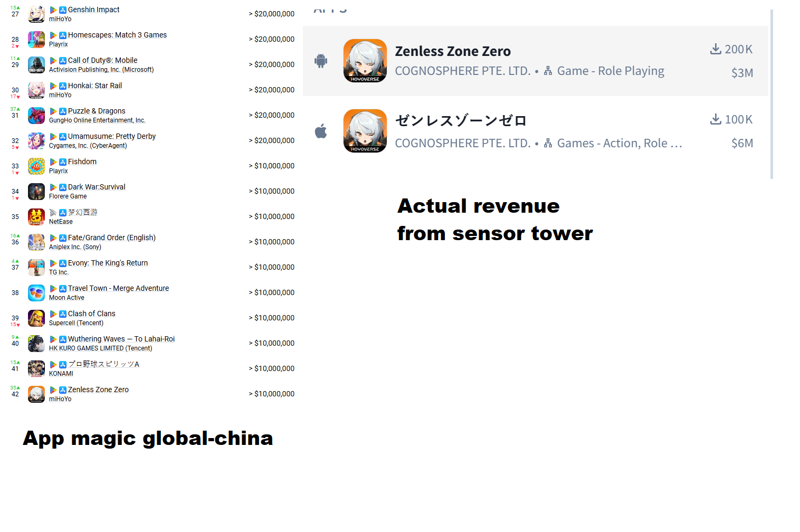
Task: Click Google Play icon next to Genshin Impact
Action: 53,10
